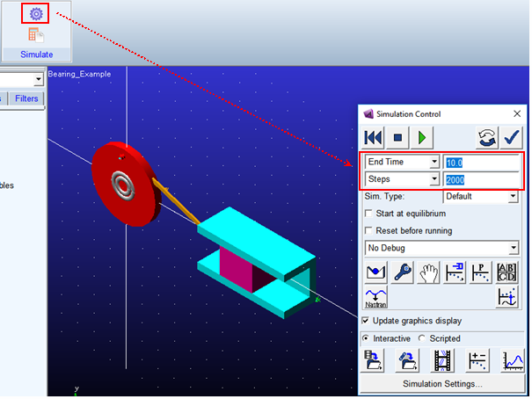Expand the End Time dropdown
This screenshot has height=399, width=532.
434,162
